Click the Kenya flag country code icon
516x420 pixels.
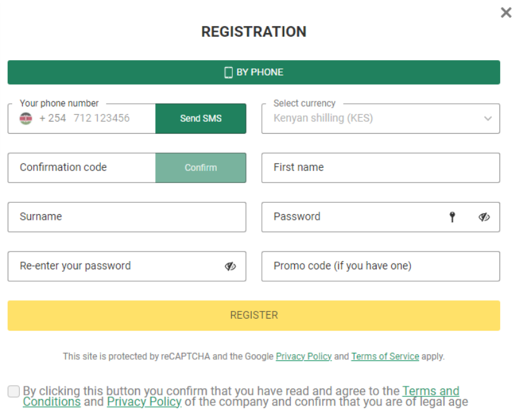(26, 118)
